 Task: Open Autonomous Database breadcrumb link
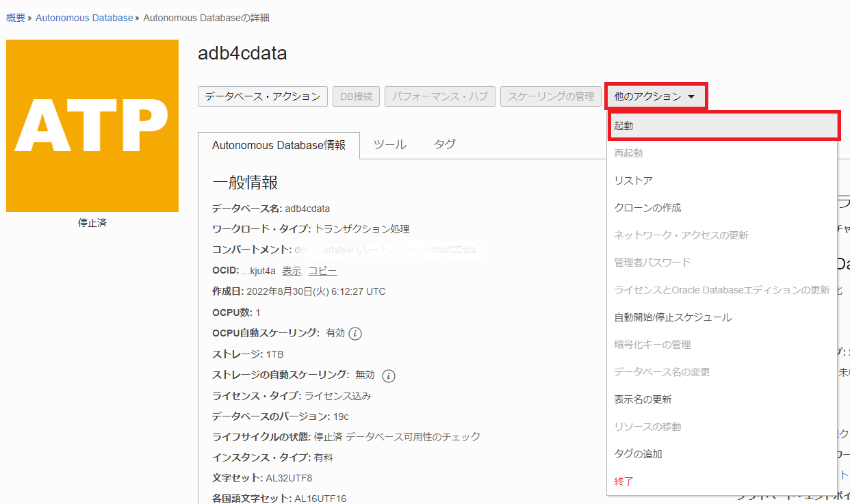(84, 18)
